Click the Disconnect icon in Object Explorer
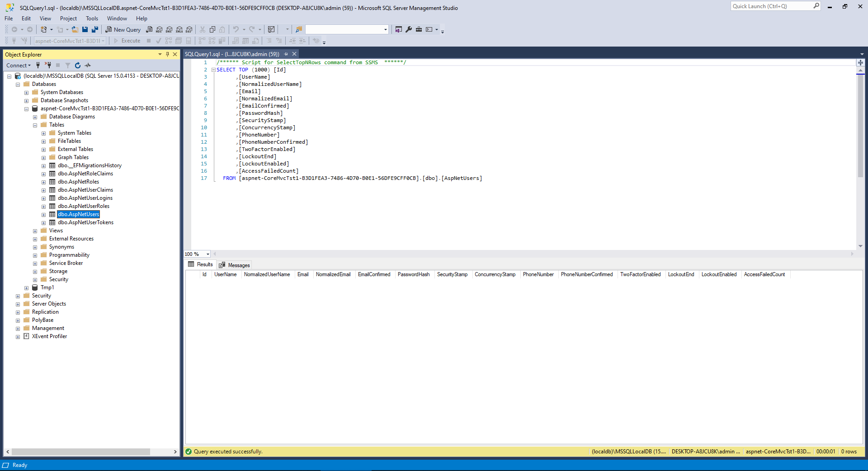The width and height of the screenshot is (868, 471). (x=48, y=65)
